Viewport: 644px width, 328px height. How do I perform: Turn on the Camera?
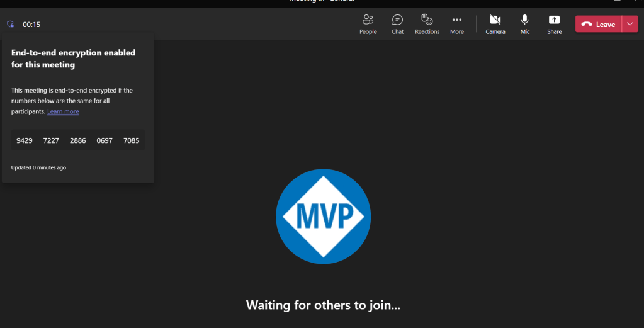495,24
